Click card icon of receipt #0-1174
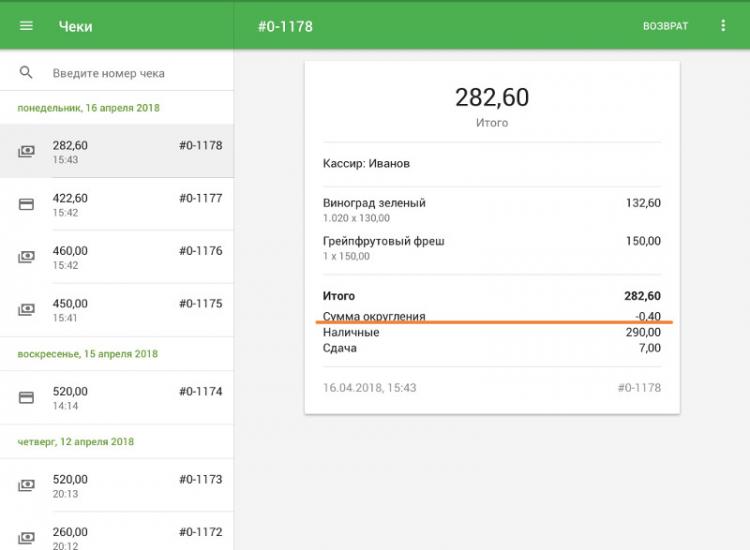The height and width of the screenshot is (550, 750). 27,398
